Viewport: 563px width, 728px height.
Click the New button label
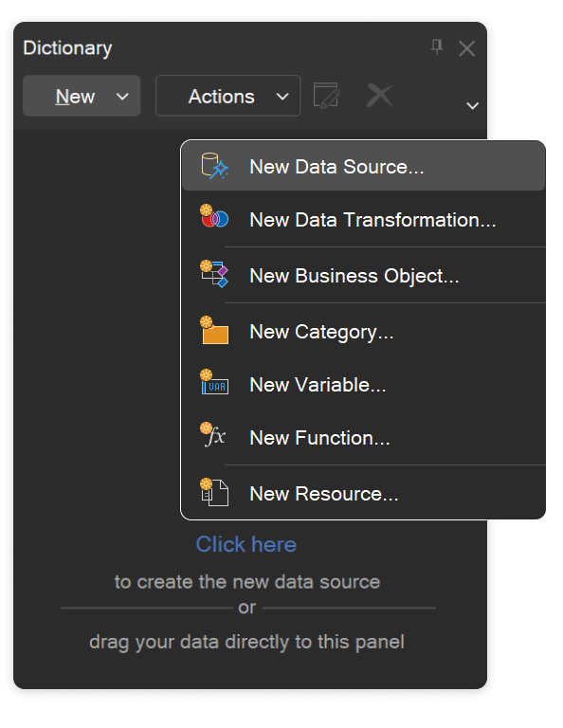[75, 97]
